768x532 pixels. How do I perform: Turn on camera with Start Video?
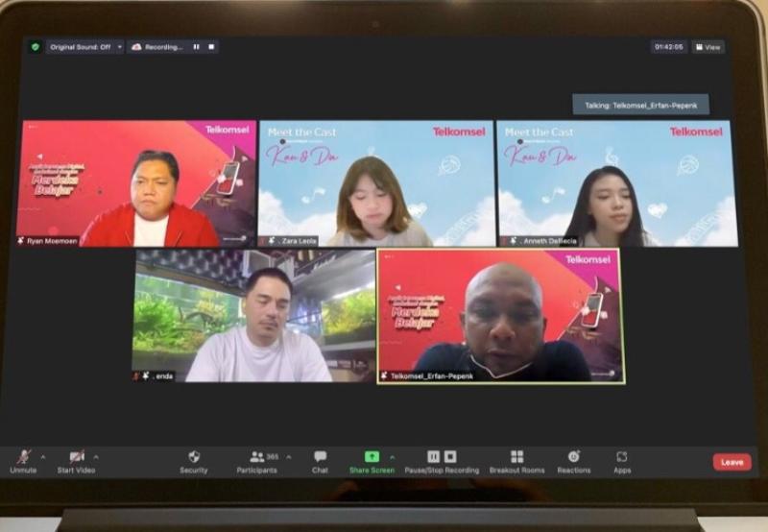click(77, 456)
